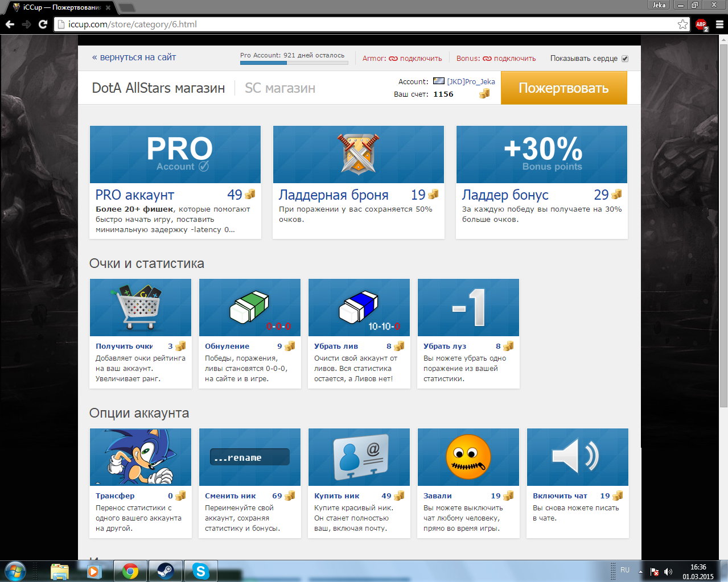
Task: Open the Обнуление item link
Action: (227, 346)
